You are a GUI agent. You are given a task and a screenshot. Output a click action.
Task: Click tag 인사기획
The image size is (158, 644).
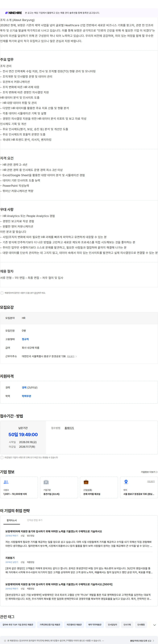click(127, 625)
